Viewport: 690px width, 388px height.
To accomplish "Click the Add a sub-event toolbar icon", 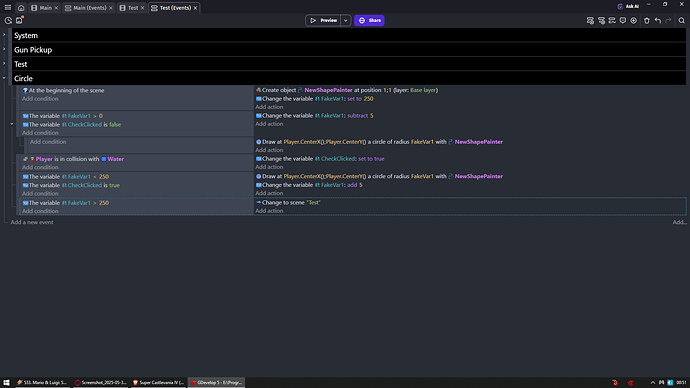I will tap(601, 21).
